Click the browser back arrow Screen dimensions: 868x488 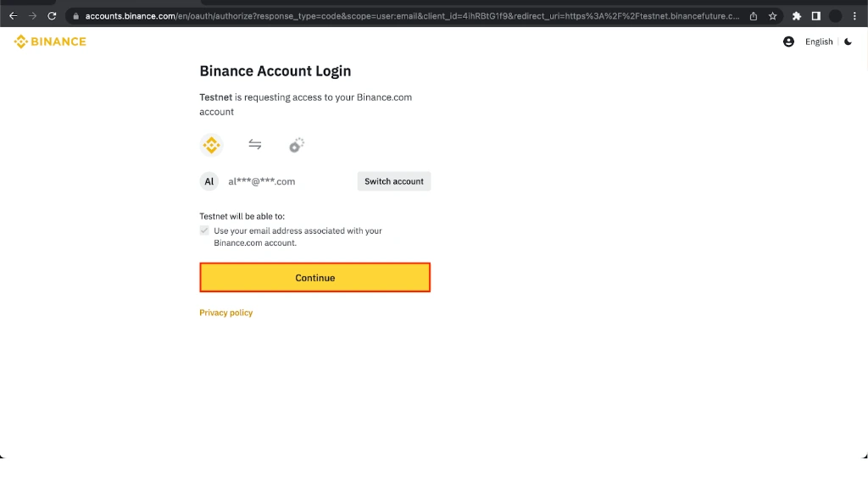point(14,16)
